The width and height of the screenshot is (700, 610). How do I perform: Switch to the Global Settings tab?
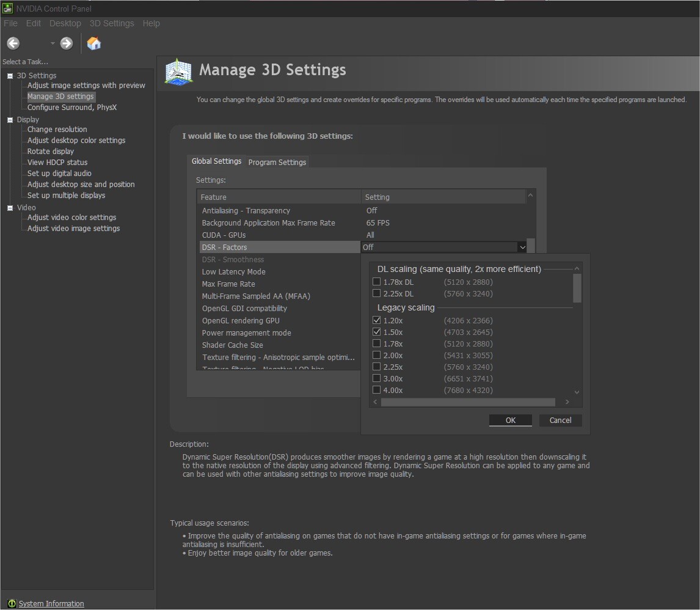216,161
